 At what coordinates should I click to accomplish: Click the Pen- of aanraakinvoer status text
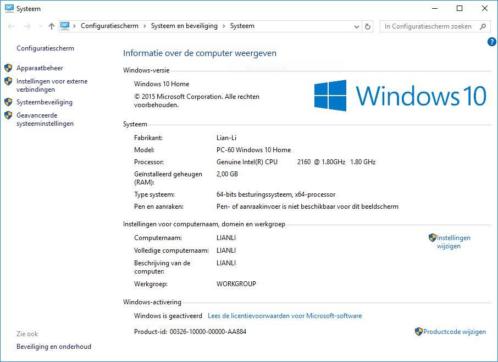pos(307,207)
